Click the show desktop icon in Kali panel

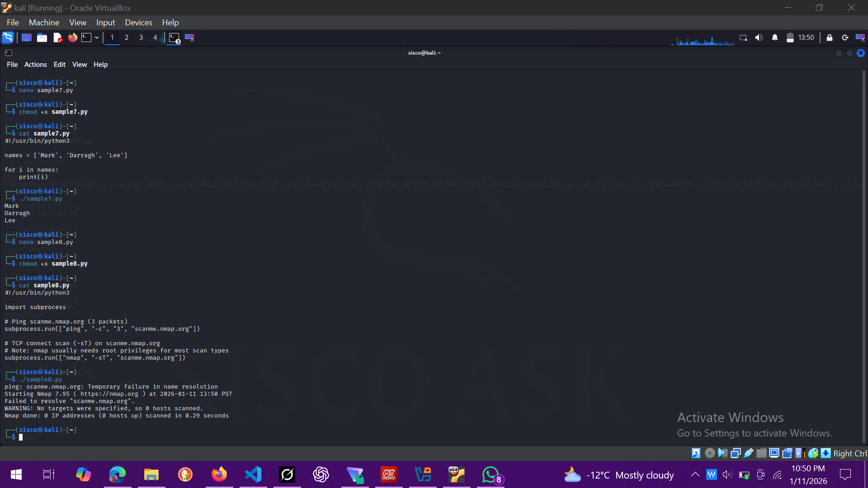[x=27, y=38]
